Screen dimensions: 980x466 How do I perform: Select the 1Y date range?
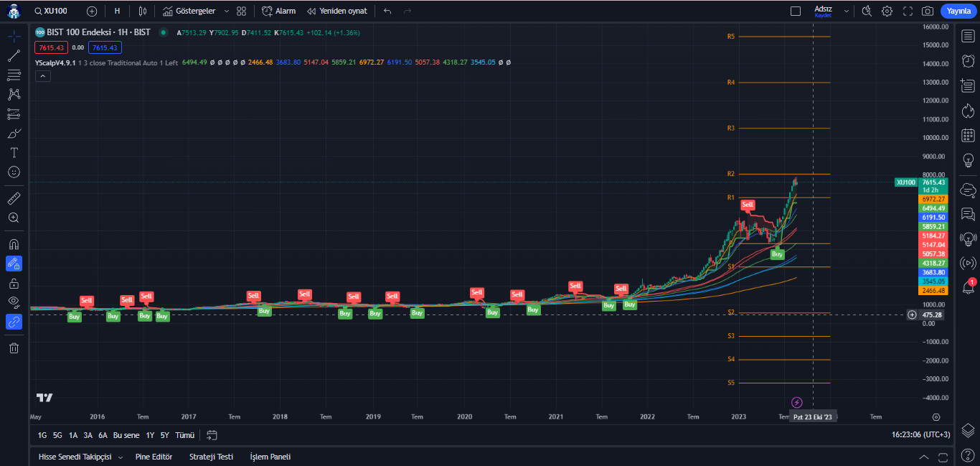click(x=149, y=435)
